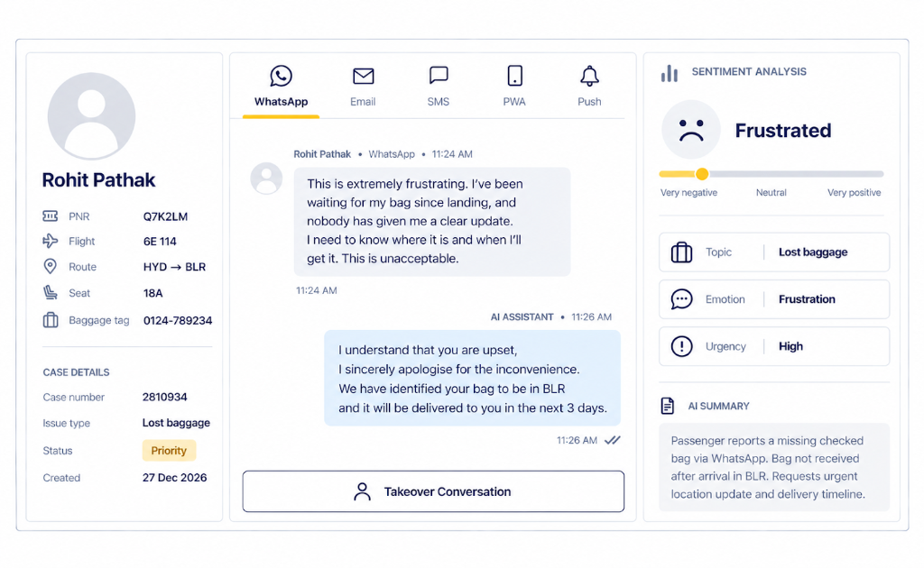Image resolution: width=924 pixels, height=568 pixels.
Task: Click the Urgency exclamation icon
Action: tap(681, 346)
